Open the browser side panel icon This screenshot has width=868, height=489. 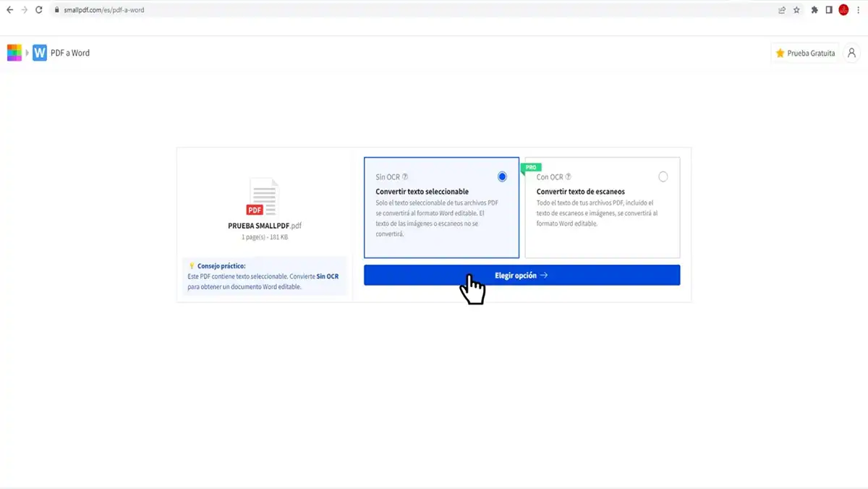click(829, 10)
